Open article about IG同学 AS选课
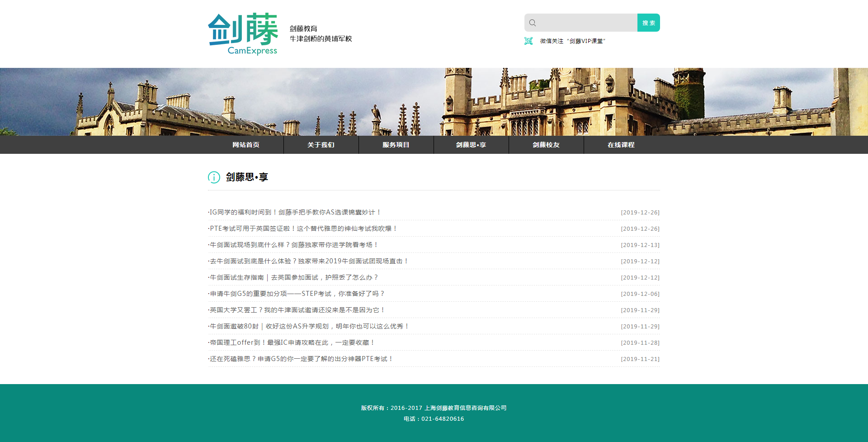 [295, 212]
